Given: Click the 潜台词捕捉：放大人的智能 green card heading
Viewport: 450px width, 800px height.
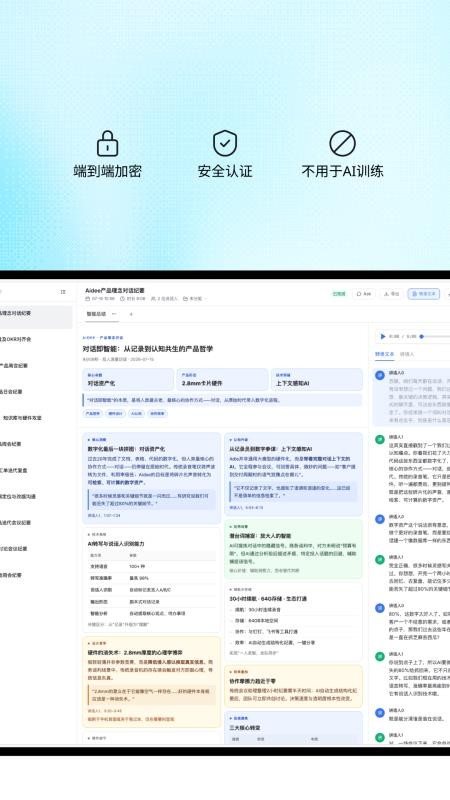Looking at the screenshot, I should pyautogui.click(x=260, y=536).
